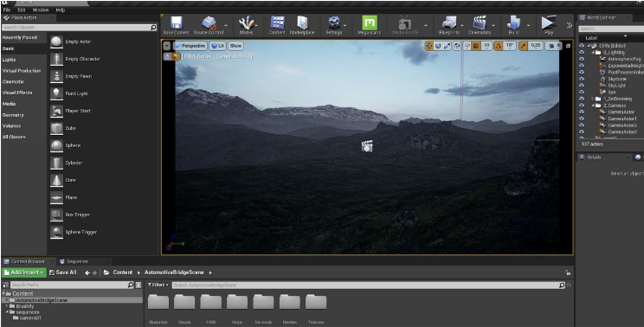Screen dimensions: 644x327
Task: Click the Add/Import button
Action: coord(24,272)
